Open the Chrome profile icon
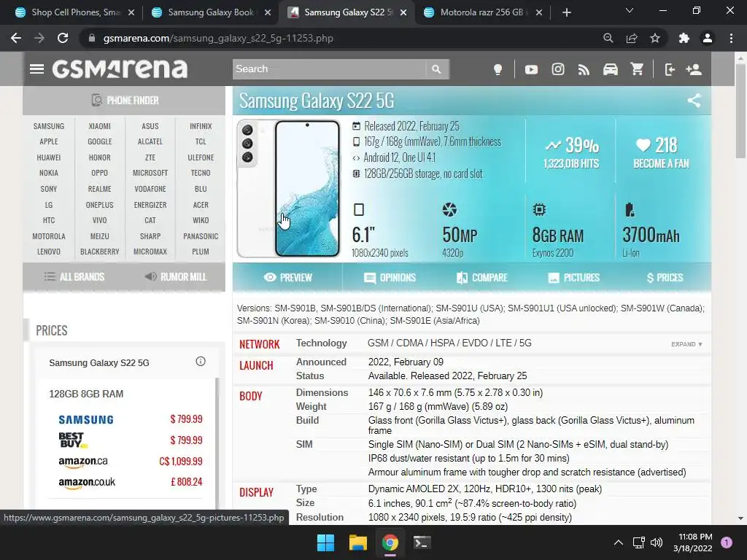 [x=708, y=38]
